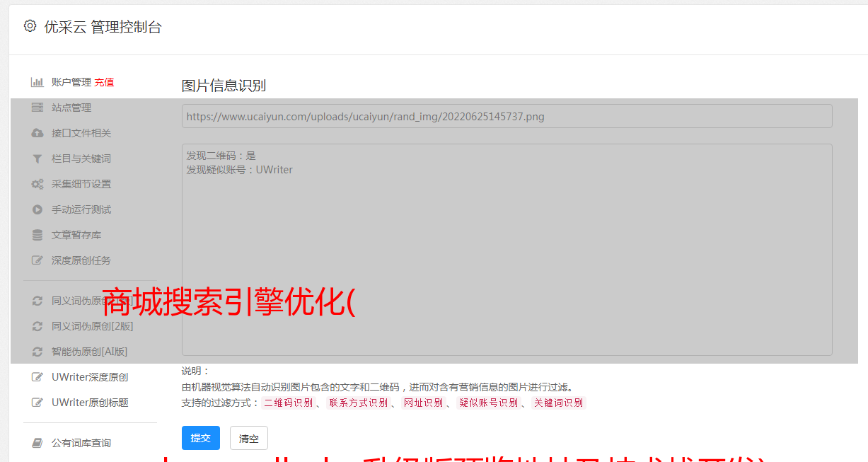Open 智能伪原创[AI版] via its refresh icon
The image size is (868, 462).
coord(37,352)
